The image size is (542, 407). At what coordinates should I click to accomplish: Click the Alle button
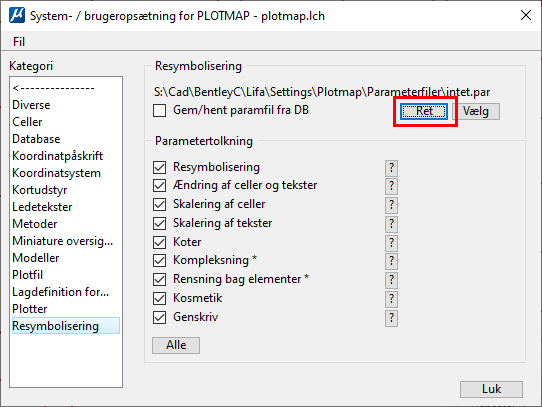tap(176, 345)
